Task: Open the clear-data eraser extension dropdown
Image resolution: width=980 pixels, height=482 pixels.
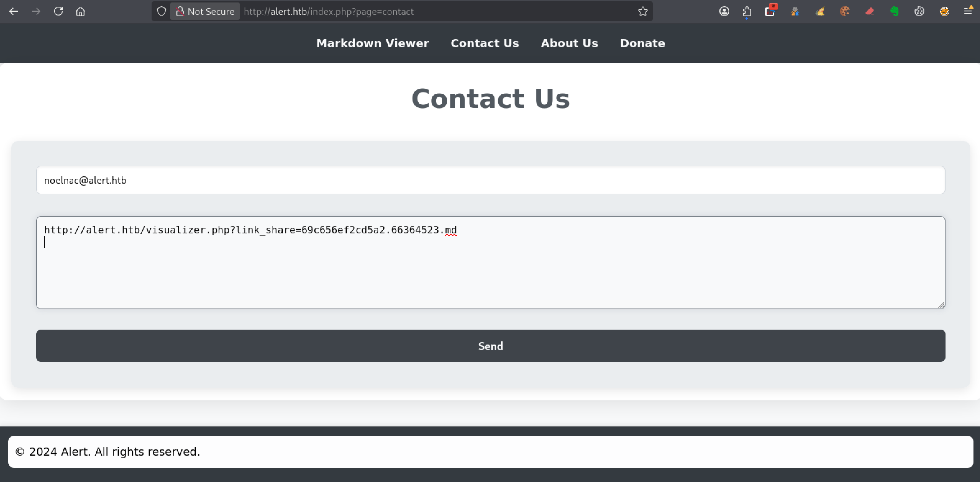Action: (870, 11)
